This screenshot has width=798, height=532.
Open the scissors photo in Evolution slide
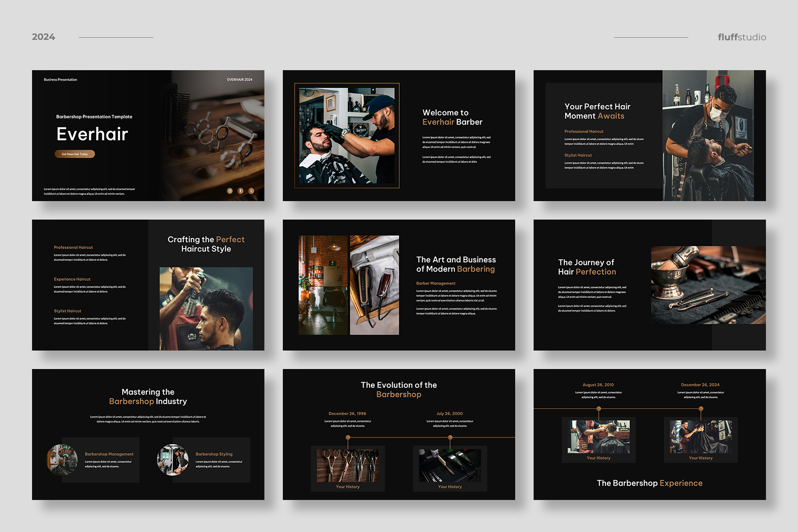[348, 465]
